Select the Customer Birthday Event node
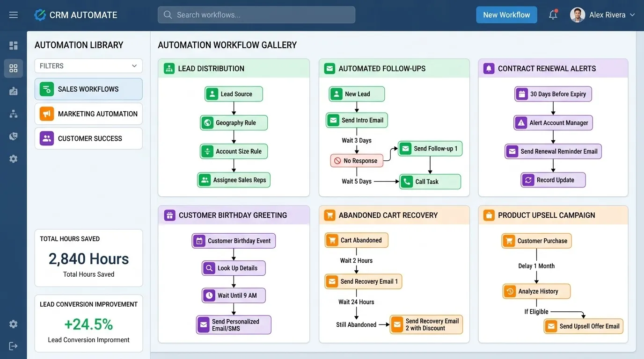This screenshot has height=359, width=644. pyautogui.click(x=234, y=241)
